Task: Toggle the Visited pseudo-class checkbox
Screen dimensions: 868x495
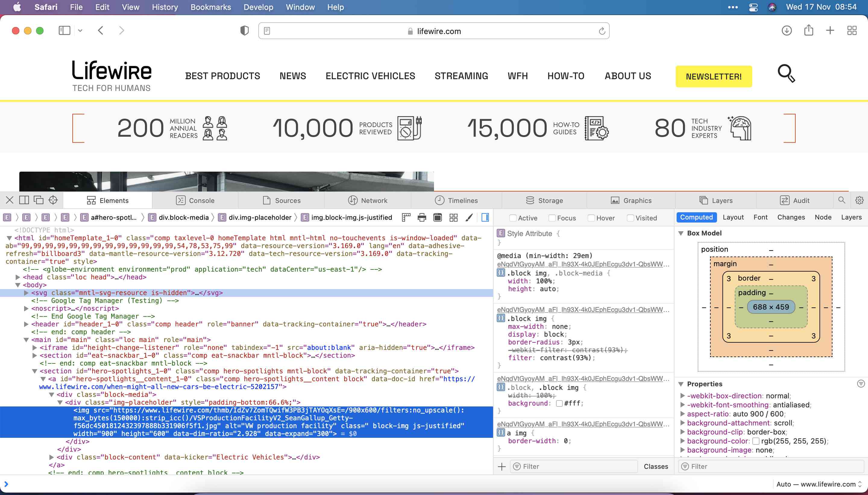Action: pyautogui.click(x=630, y=218)
